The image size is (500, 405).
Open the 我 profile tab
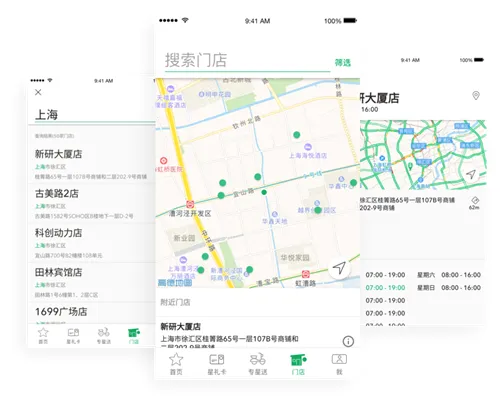[x=339, y=364]
